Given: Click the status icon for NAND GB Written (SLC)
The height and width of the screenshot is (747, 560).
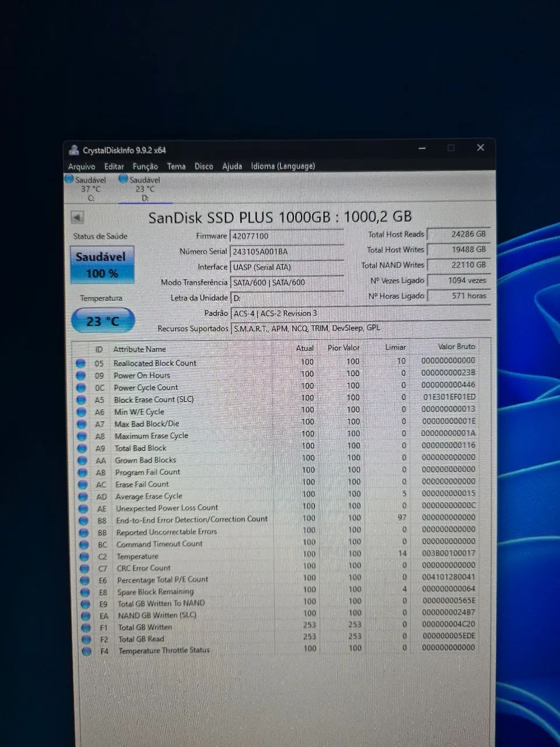Looking at the screenshot, I should [87, 616].
